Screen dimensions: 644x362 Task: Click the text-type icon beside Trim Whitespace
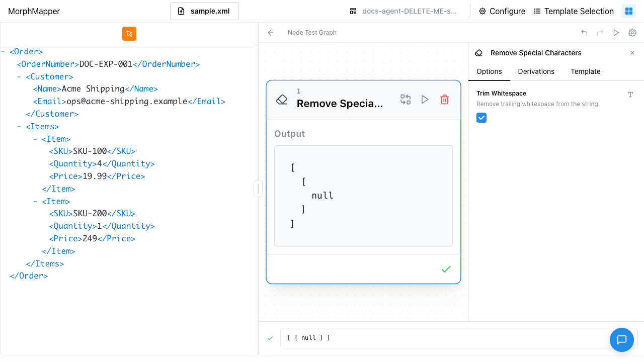coord(630,95)
